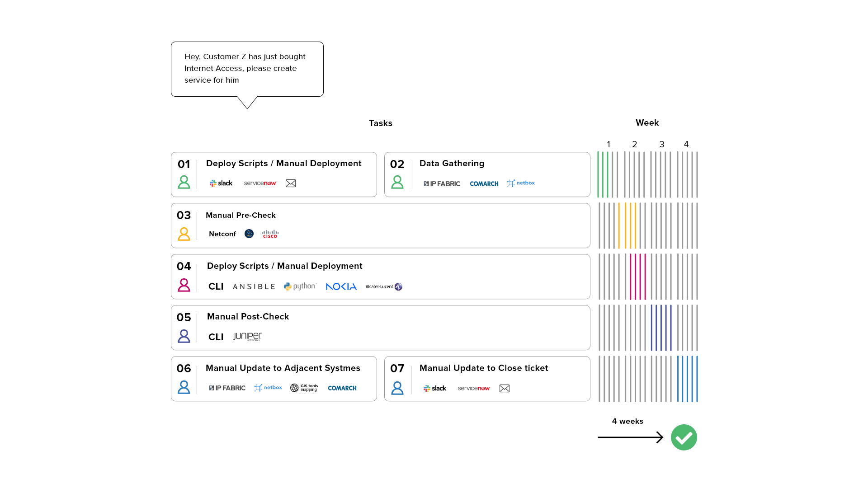Click the Week column header
Screen dimensions: 868x488
[x=647, y=122]
